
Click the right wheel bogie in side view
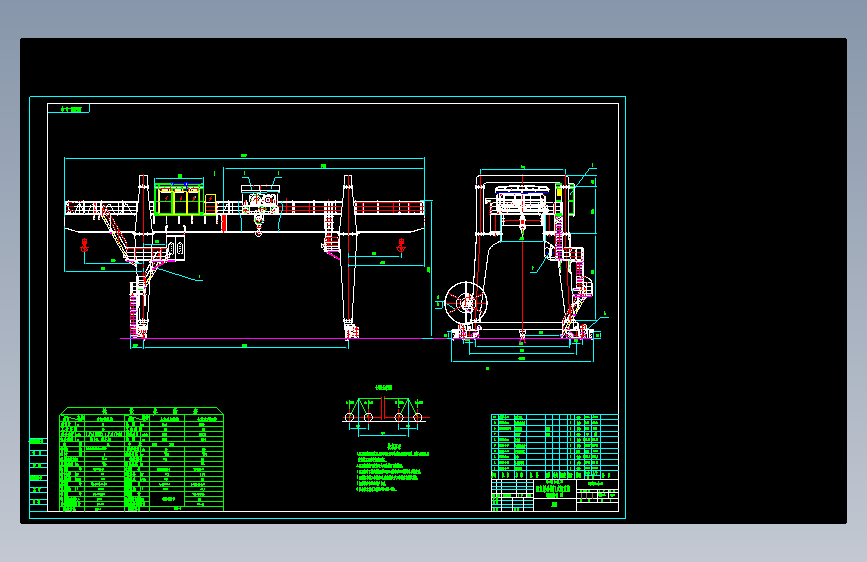pyautogui.click(x=578, y=332)
